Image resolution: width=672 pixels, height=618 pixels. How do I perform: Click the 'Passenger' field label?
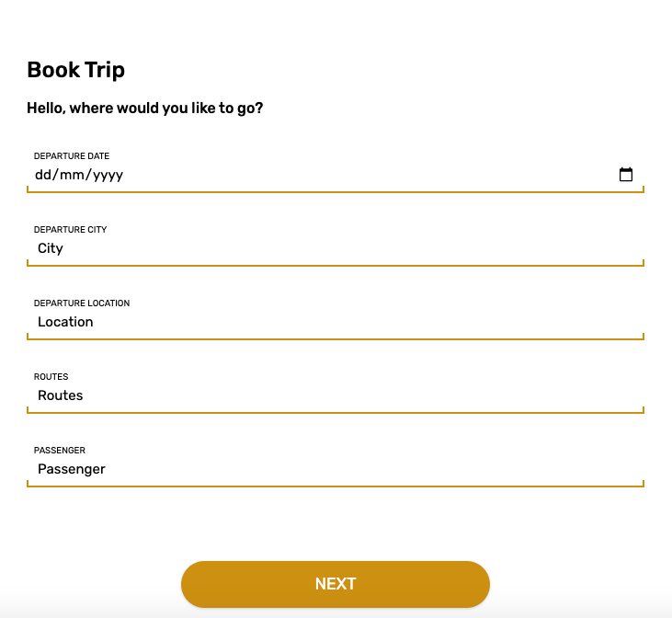(x=60, y=451)
